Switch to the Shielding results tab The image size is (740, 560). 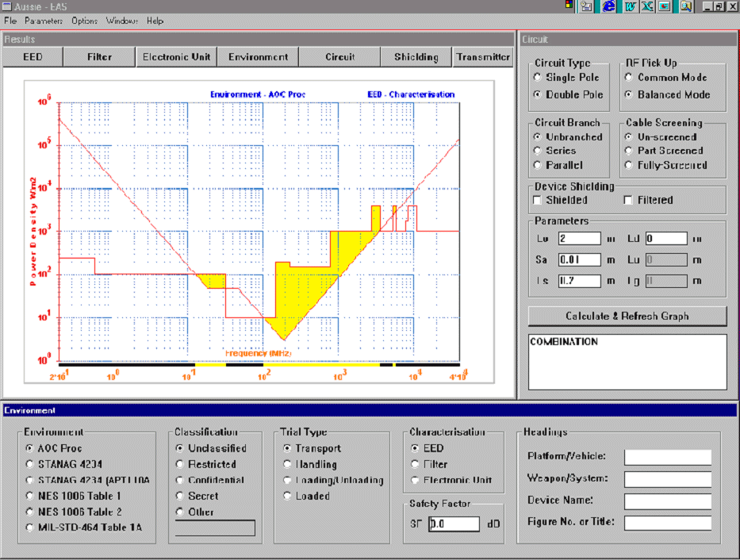point(416,57)
